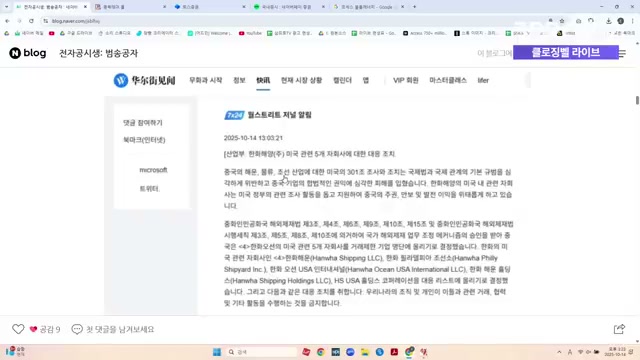Click the 공감 9 sympathy count
The image size is (640, 360).
pyautogui.click(x=45, y=329)
